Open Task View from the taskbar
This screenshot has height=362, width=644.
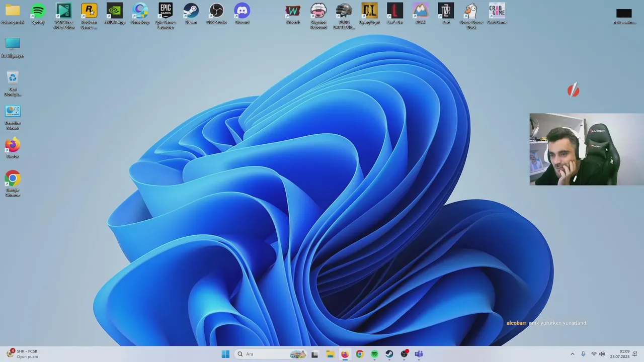coord(315,354)
